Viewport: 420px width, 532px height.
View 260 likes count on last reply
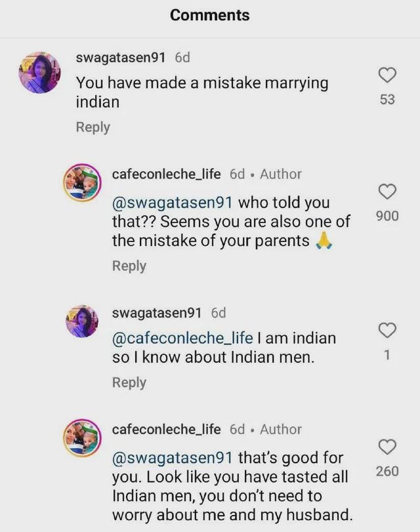pos(387,471)
